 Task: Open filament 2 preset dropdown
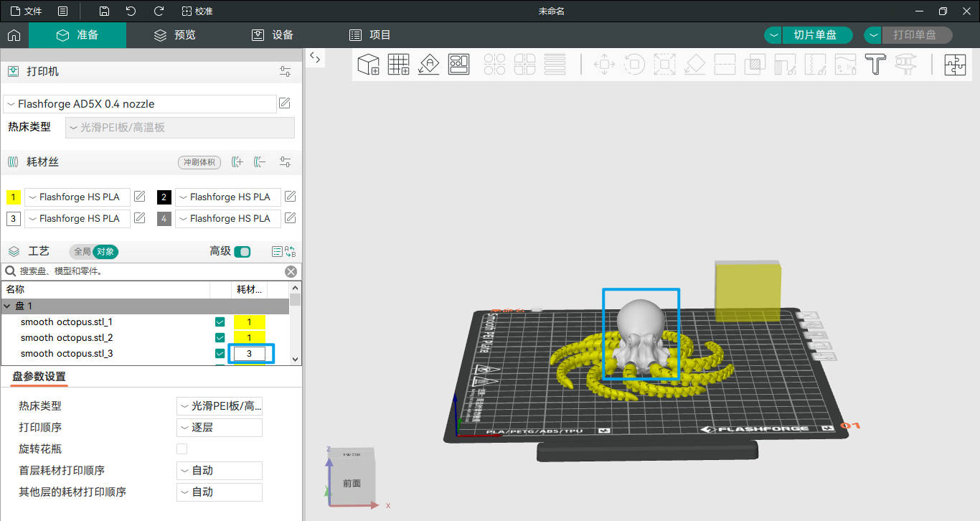tap(228, 197)
